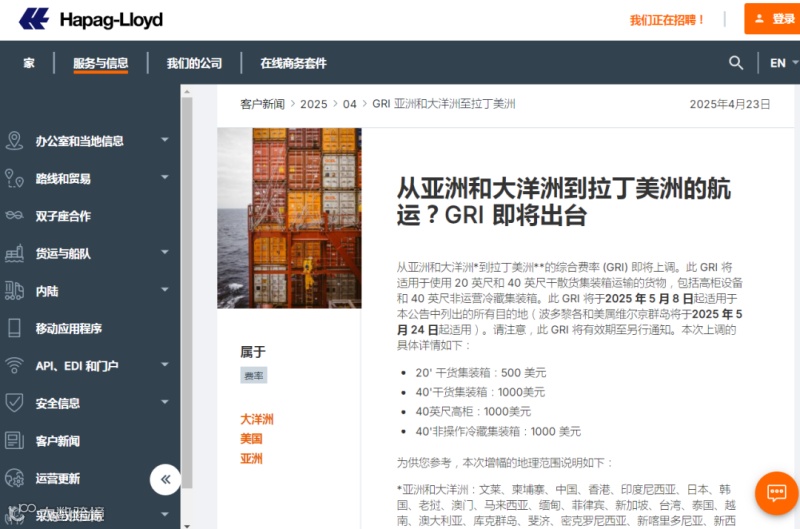Click the sidebar scrollbar up arrow
This screenshot has height=529, width=800.
pos(187,92)
